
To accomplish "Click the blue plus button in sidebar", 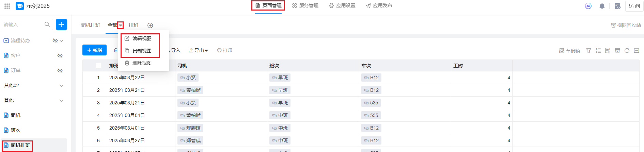I will tap(61, 24).
